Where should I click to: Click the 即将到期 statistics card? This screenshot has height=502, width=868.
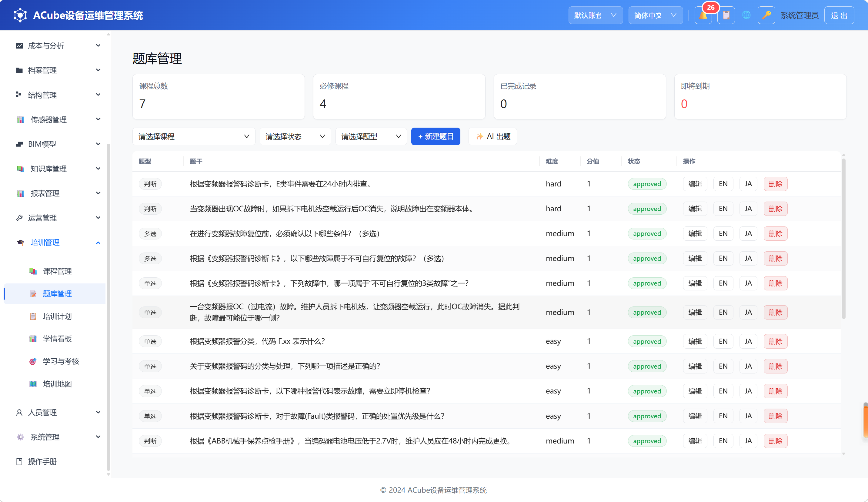pos(760,96)
